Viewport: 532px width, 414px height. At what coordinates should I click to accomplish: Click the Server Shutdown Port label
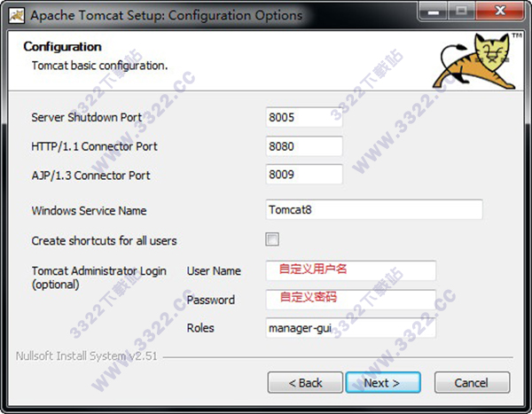click(87, 117)
